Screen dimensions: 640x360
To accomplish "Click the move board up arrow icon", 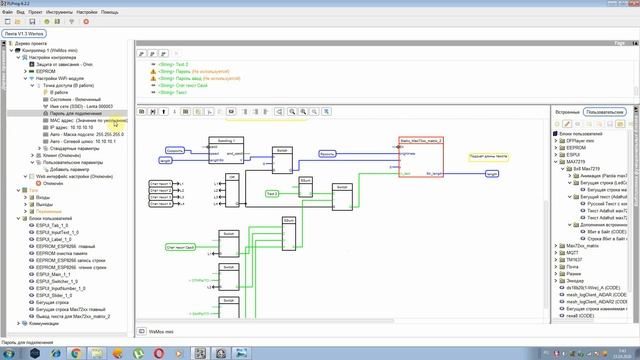I will (x=164, y=111).
